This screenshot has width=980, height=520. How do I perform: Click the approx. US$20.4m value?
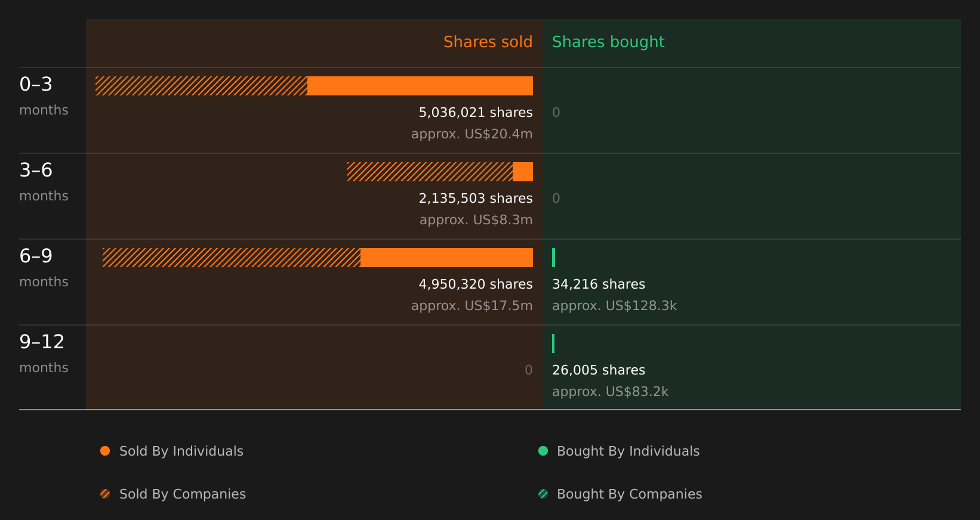(471, 134)
